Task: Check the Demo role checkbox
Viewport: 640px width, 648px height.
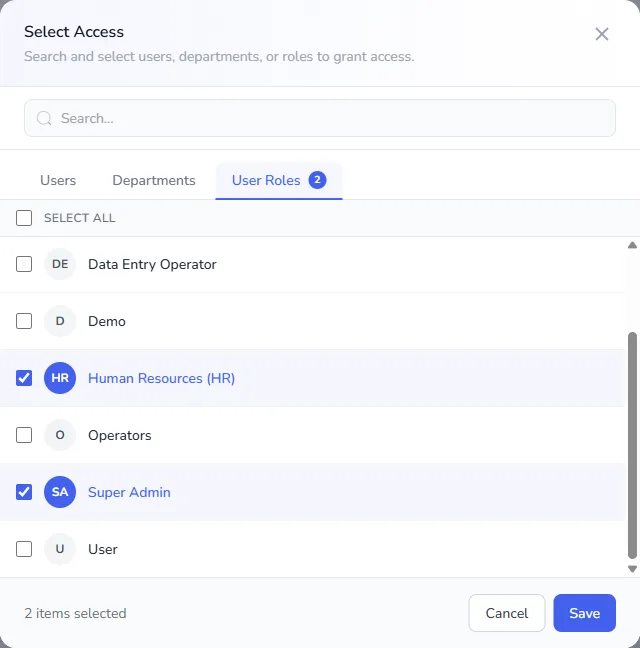Action: (24, 321)
